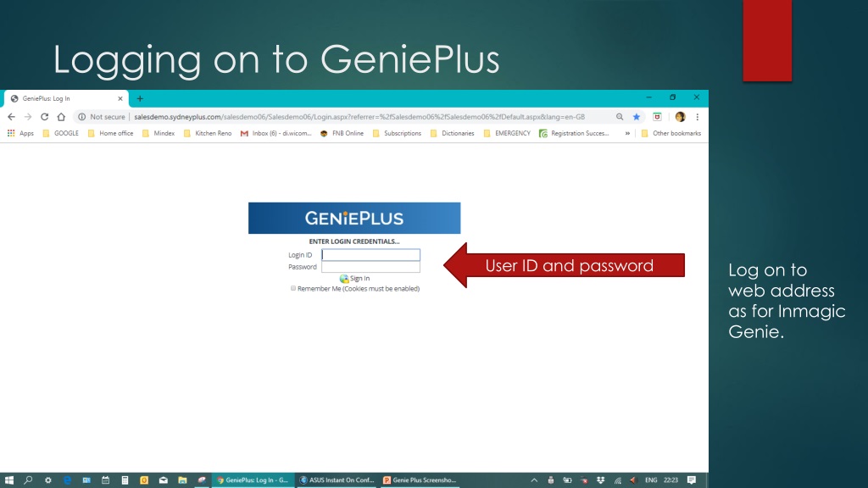The image size is (868, 488).
Task: Open network Wi-Fi tray icon
Action: (618, 480)
